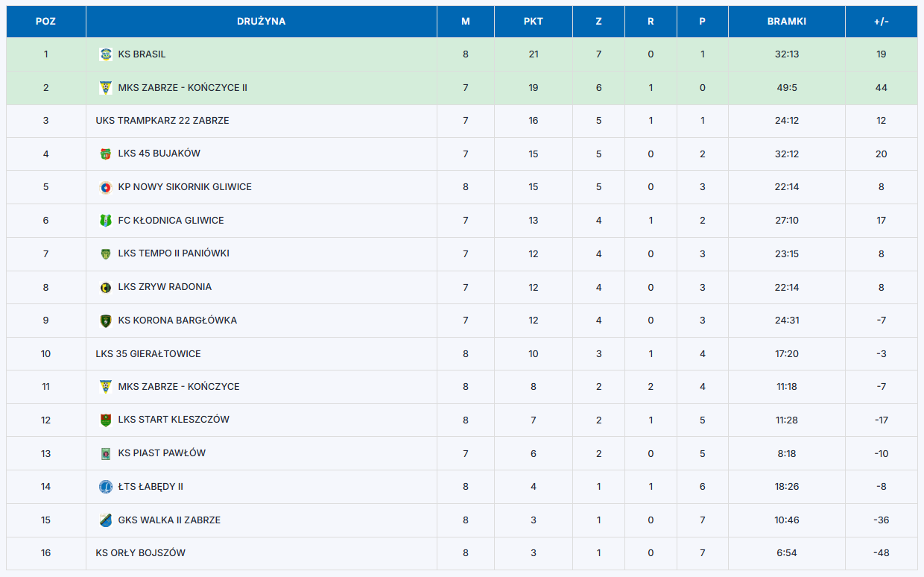Screen dimensions: 924x577
Task: Click the BRAMKI column header
Action: pos(787,22)
